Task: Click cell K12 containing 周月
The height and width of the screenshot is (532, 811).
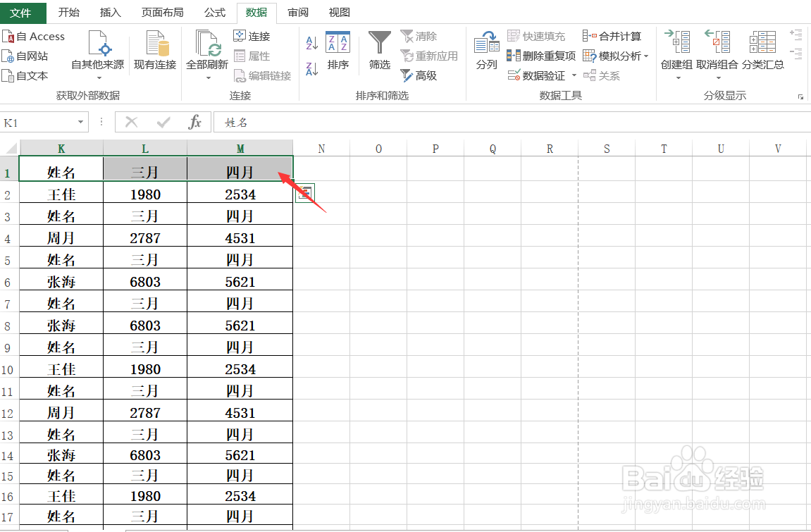Action: 61,413
